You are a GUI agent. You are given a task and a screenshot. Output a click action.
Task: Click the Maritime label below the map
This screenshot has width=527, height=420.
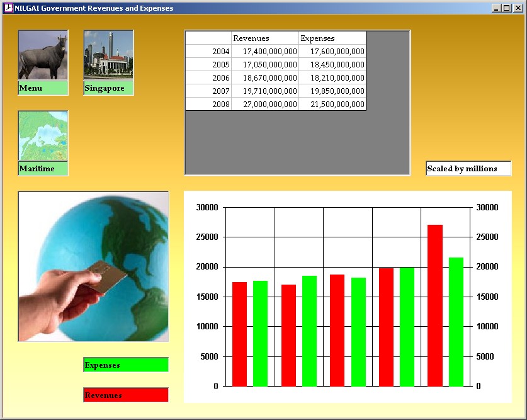(43, 169)
